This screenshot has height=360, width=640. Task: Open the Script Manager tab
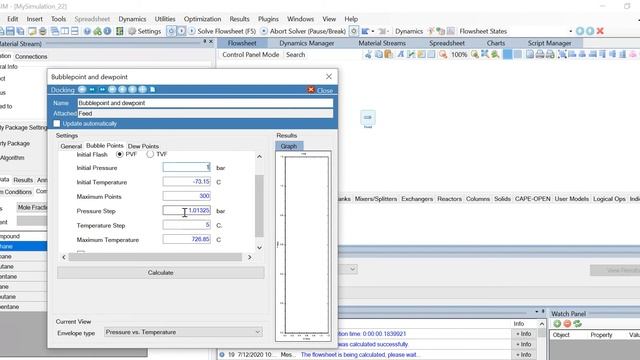549,43
